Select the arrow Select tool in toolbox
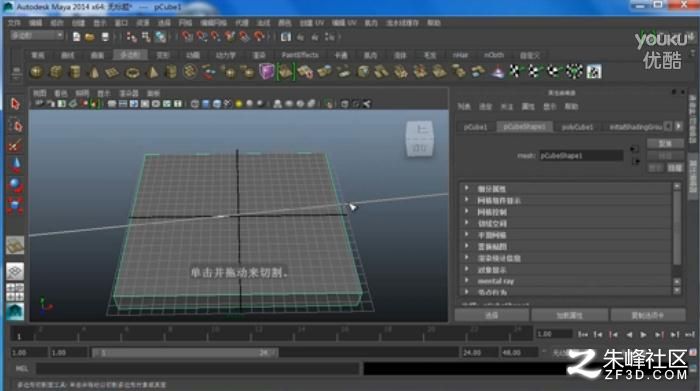This screenshot has height=391, width=700. [x=15, y=104]
